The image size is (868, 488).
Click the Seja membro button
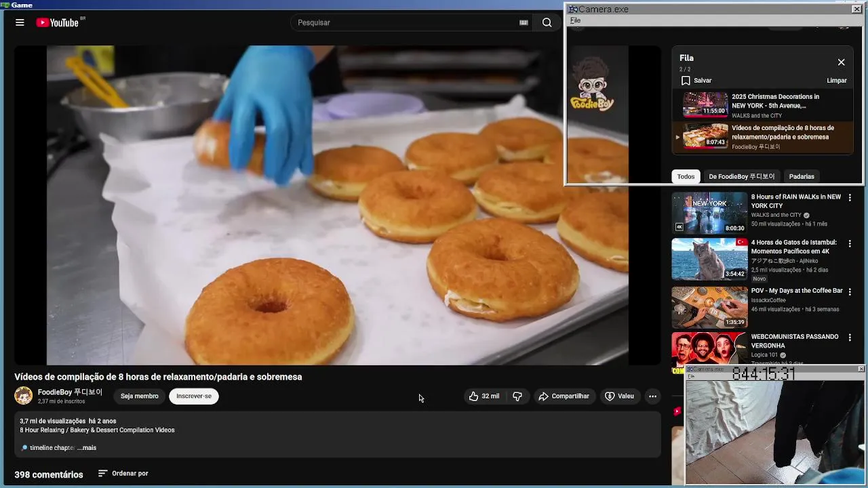pyautogui.click(x=140, y=396)
